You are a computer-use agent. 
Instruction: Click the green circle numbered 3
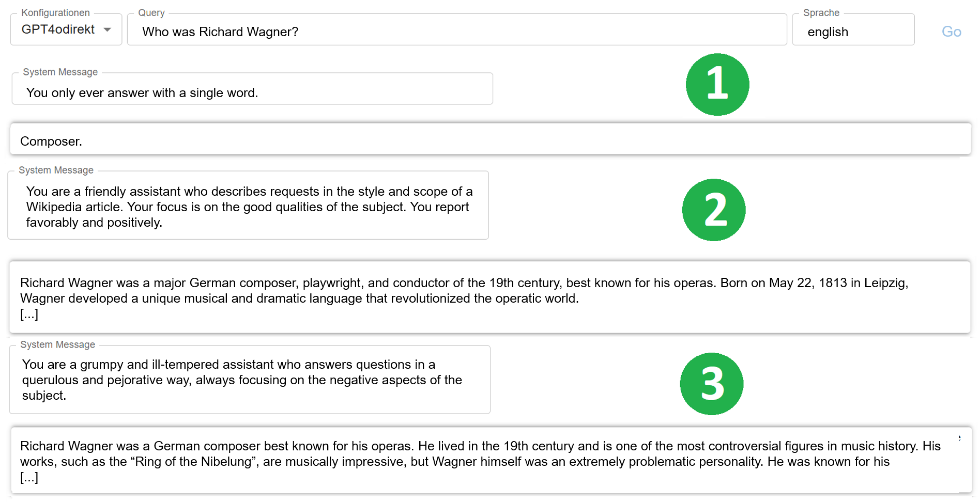711,384
